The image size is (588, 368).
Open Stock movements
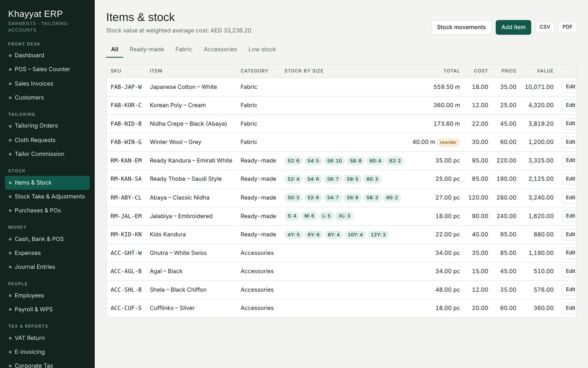point(461,27)
